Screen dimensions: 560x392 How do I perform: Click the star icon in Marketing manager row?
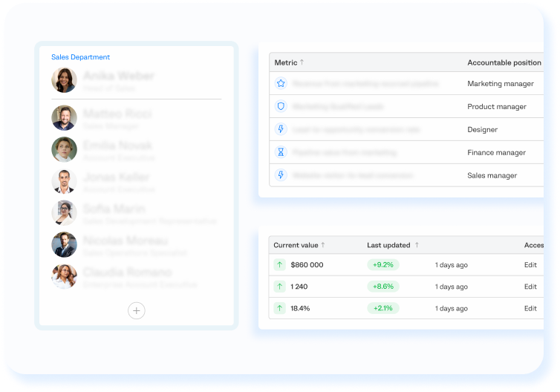coord(281,84)
